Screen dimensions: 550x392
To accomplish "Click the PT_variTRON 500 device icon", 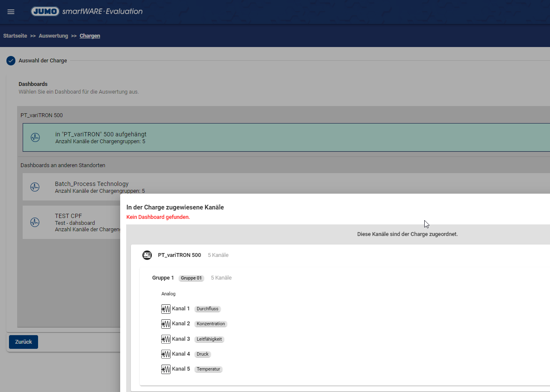I will (x=147, y=255).
